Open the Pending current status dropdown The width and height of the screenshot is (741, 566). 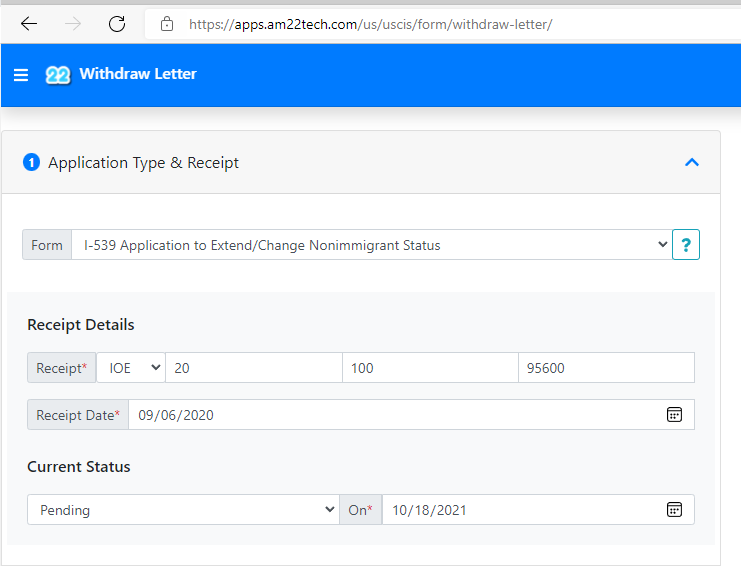click(x=182, y=510)
